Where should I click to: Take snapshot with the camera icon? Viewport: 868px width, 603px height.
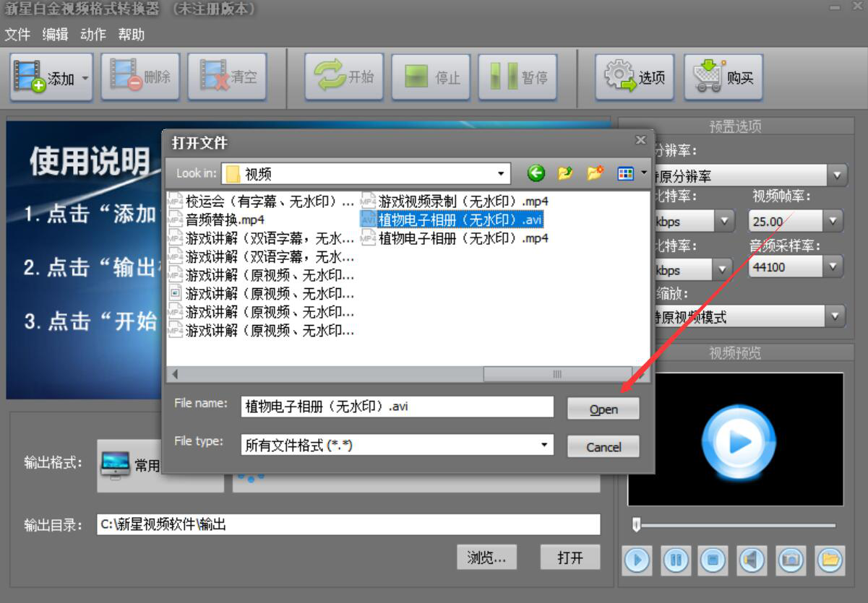coord(791,560)
